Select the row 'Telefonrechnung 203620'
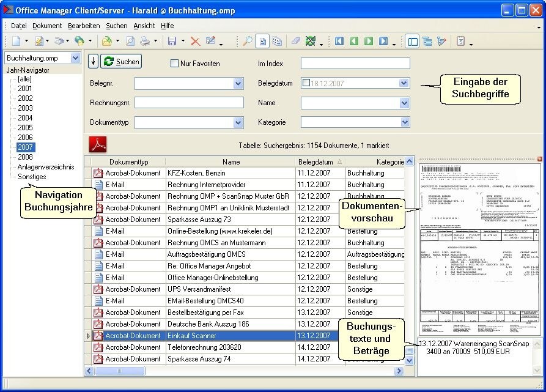Screen dimensions: 546x392 pyautogui.click(x=245, y=347)
